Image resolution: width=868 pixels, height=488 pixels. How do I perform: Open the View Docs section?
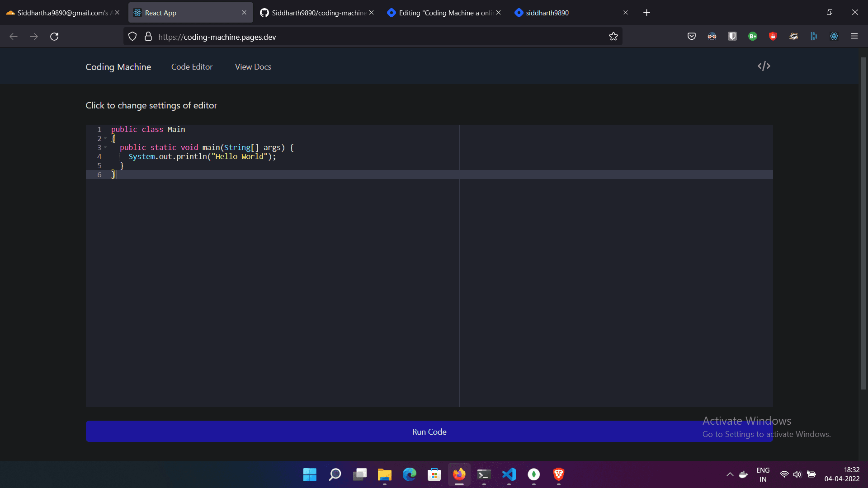(x=253, y=66)
